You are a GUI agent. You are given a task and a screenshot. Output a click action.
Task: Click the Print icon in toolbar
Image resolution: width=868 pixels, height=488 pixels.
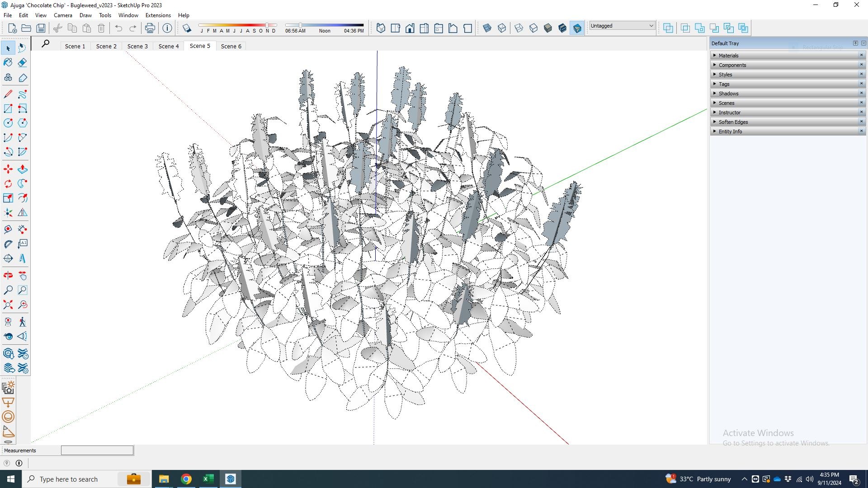150,28
